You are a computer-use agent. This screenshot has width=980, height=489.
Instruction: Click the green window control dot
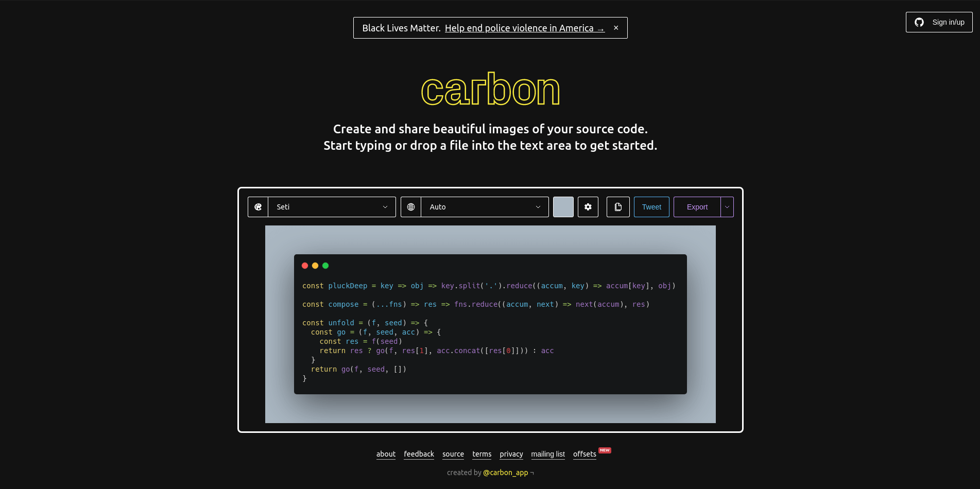click(325, 266)
